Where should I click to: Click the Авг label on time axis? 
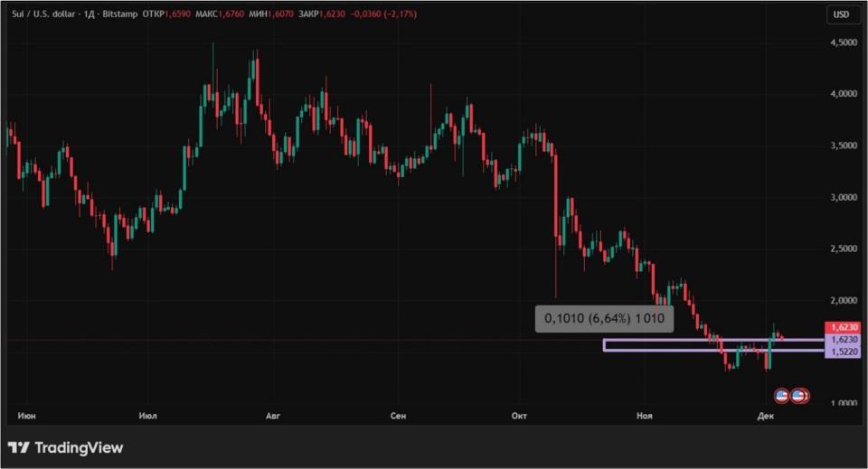click(x=273, y=416)
